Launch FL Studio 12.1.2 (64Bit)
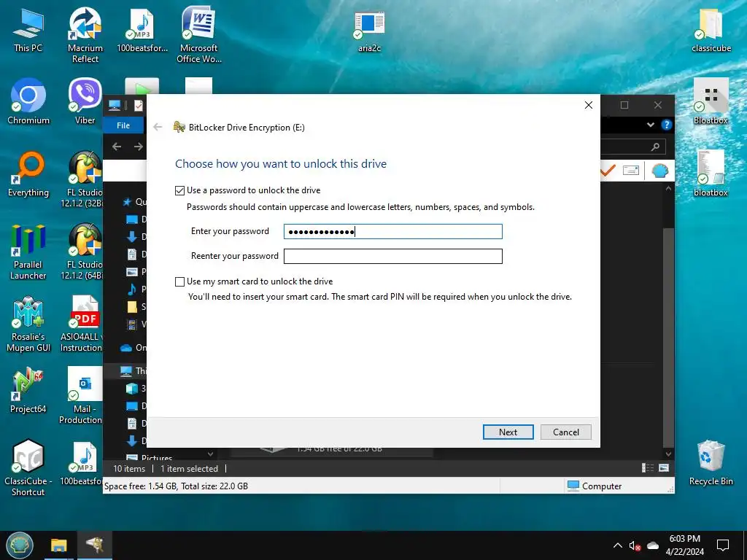The height and width of the screenshot is (560, 747). pyautogui.click(x=85, y=252)
